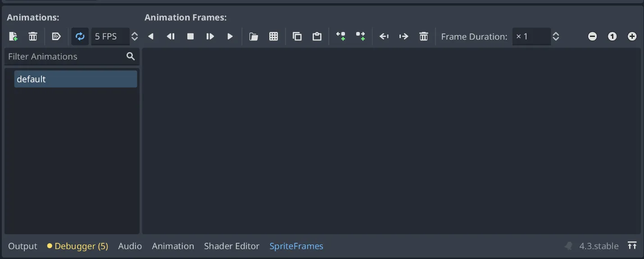
Task: Adjust the 5 FPS speed stepper
Action: 134,36
